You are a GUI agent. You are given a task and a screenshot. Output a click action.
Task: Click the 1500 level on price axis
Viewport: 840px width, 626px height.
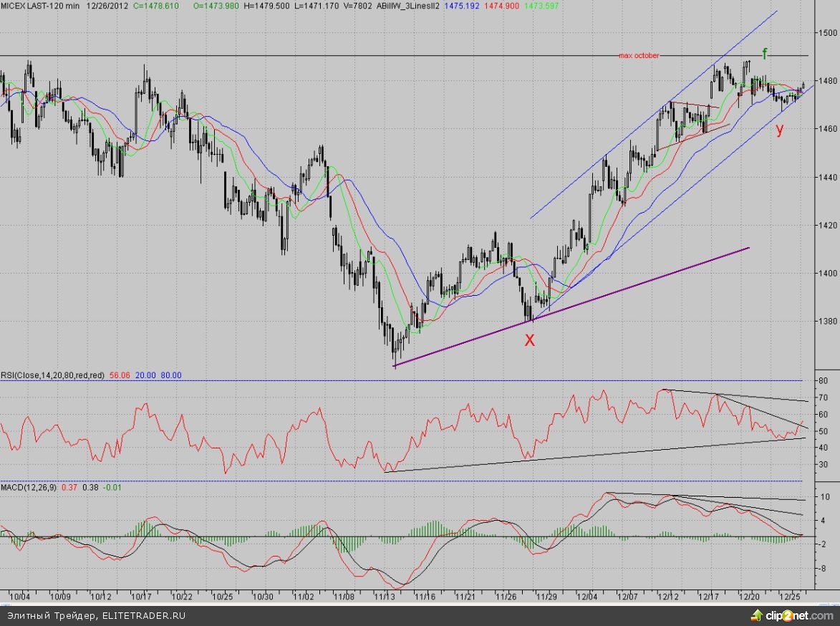829,33
